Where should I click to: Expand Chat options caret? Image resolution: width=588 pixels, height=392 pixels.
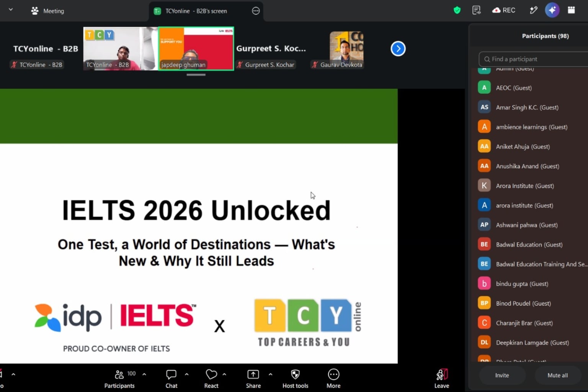187,374
